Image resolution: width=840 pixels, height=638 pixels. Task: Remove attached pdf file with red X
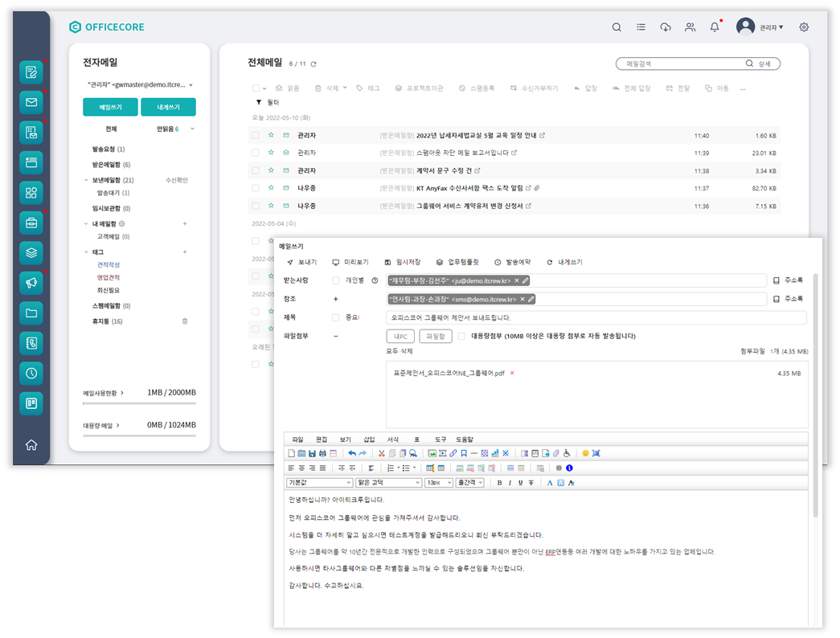coord(511,373)
